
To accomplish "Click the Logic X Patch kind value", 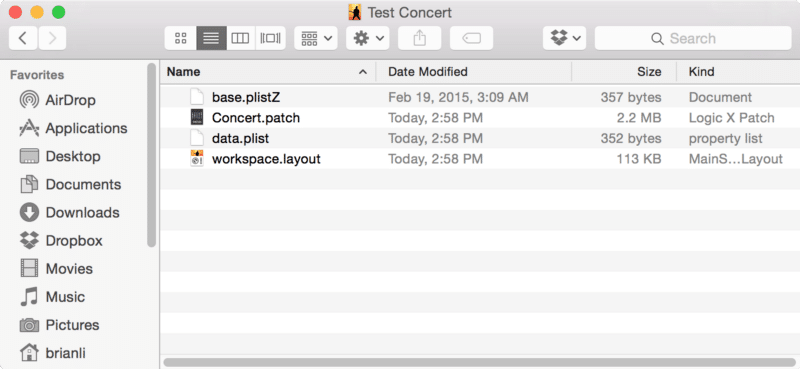I will pos(732,118).
